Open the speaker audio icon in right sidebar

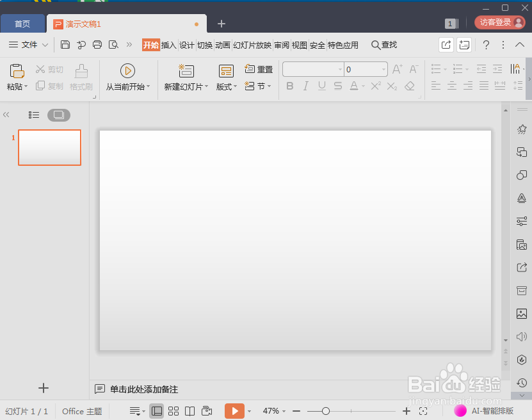522,337
